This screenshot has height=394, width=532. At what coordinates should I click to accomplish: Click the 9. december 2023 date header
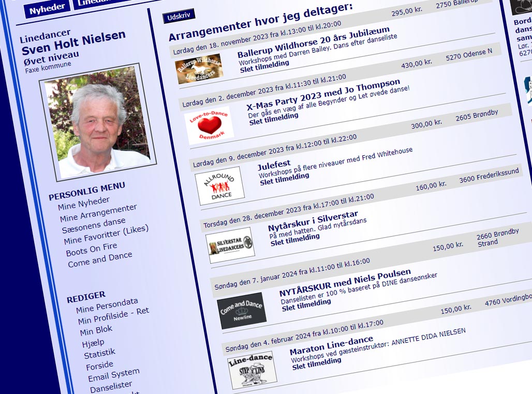275,151
